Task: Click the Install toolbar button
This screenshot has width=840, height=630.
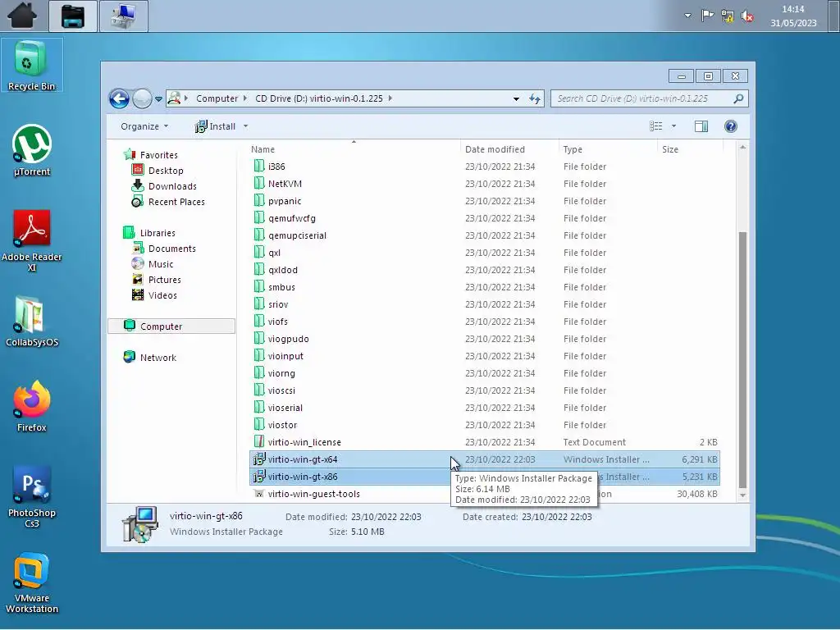Action: tap(215, 126)
